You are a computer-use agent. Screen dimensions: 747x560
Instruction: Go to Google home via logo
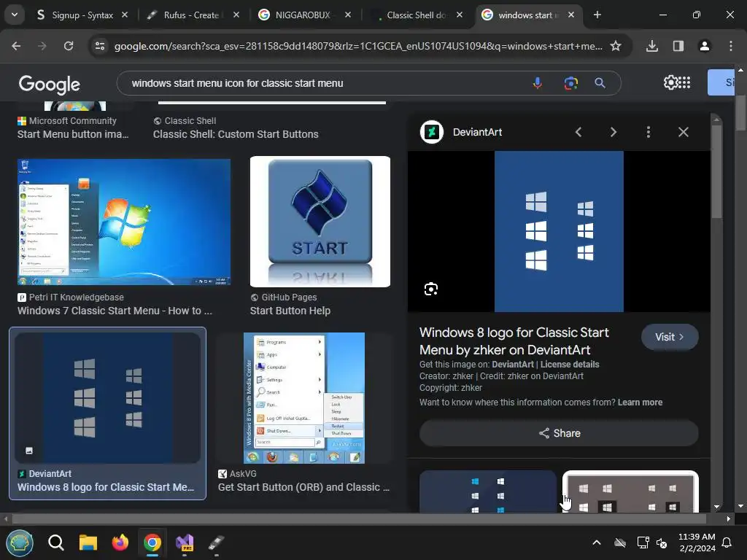click(49, 84)
